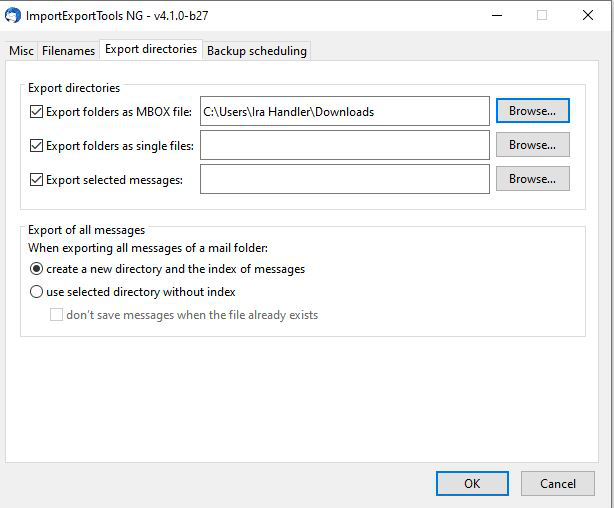Check don't save messages when file exists
614x508 pixels.
(56, 315)
